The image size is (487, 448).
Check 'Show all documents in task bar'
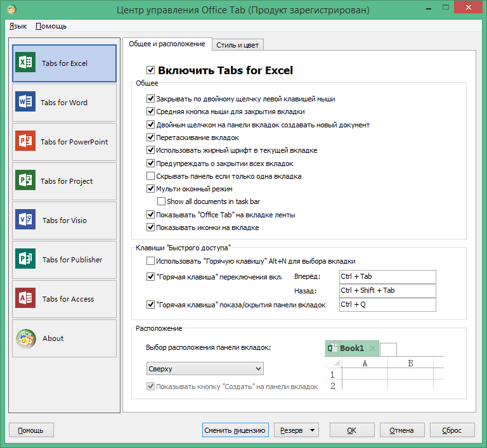pyautogui.click(x=161, y=202)
